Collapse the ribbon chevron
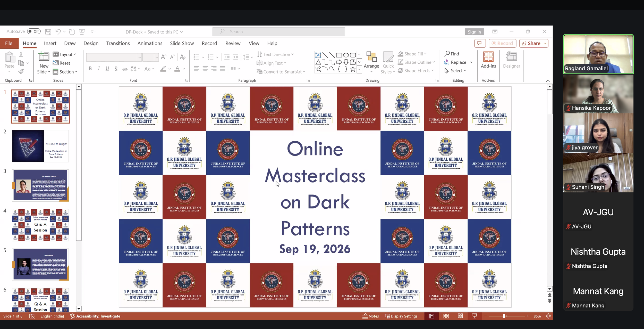This screenshot has width=644, height=329. pos(548,81)
